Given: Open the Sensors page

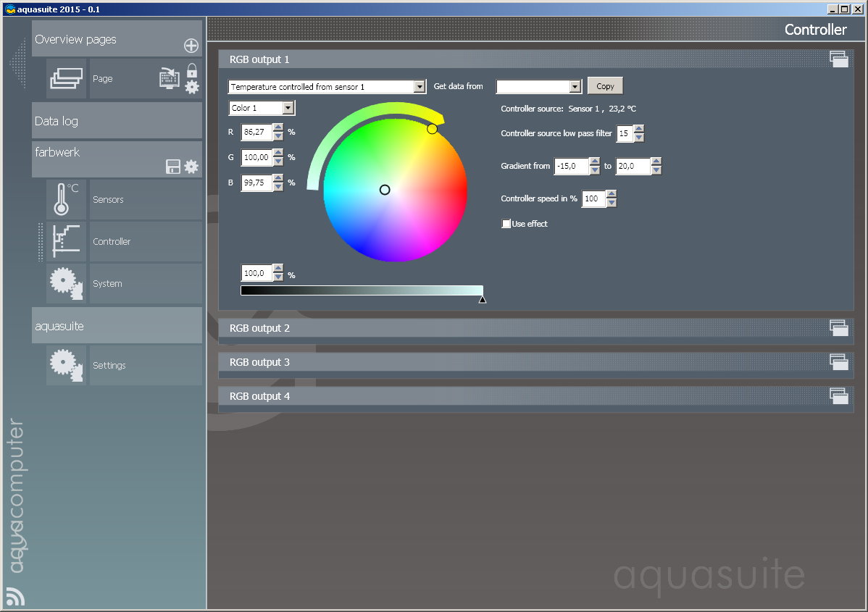Looking at the screenshot, I should click(x=146, y=199).
